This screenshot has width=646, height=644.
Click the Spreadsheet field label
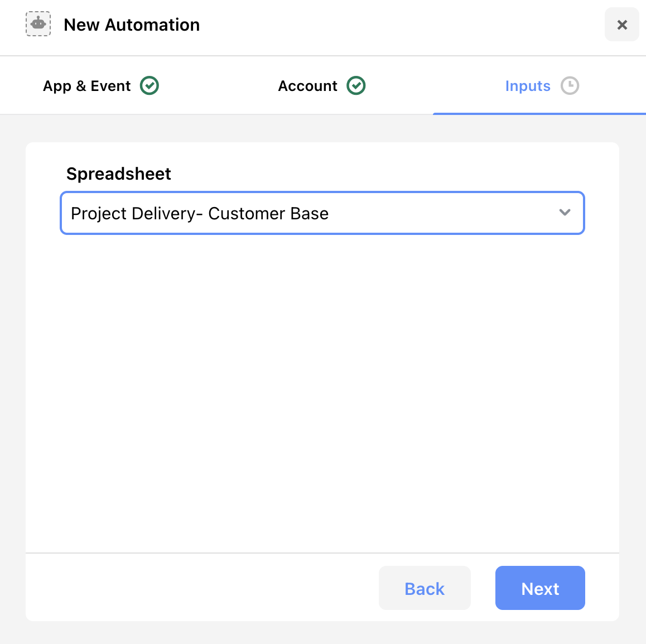tap(119, 174)
